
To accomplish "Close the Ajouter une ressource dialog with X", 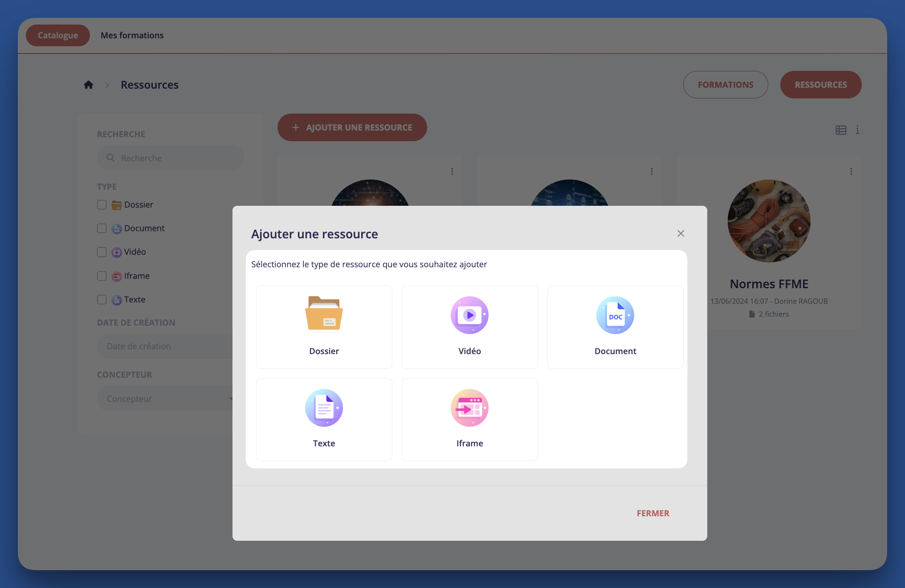I will (681, 233).
